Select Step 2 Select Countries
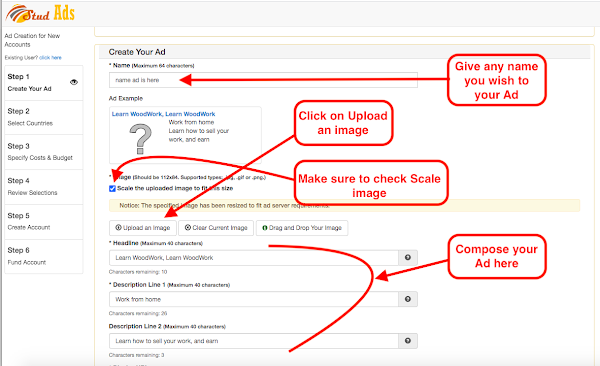Viewport: 600px width, 366px height. (44, 117)
